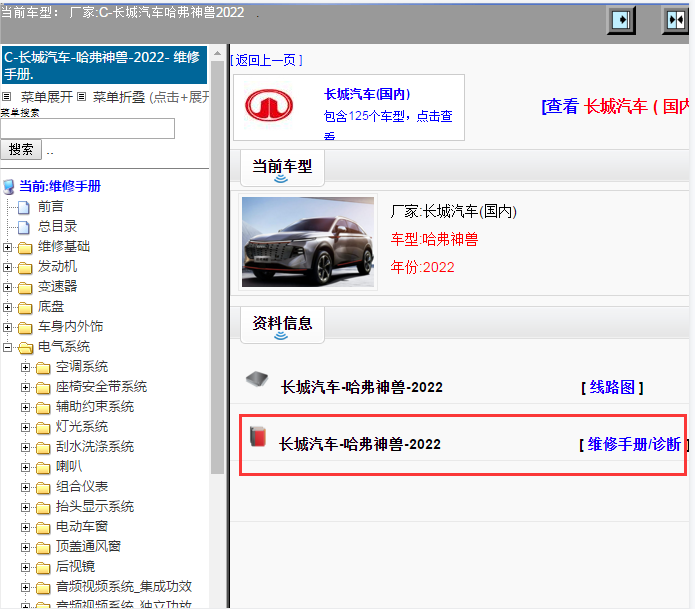Open 总目录 in the tree
Viewport: 695px width, 609px height.
coord(57,226)
